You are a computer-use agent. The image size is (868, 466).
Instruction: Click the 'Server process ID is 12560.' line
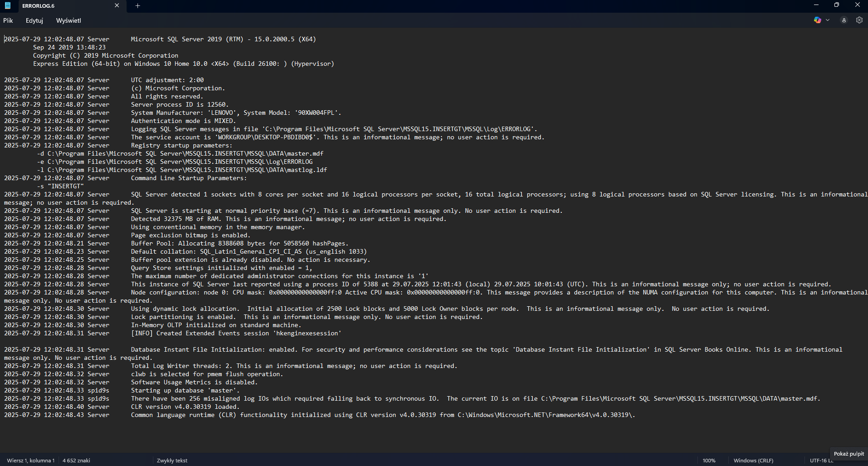pos(116,104)
